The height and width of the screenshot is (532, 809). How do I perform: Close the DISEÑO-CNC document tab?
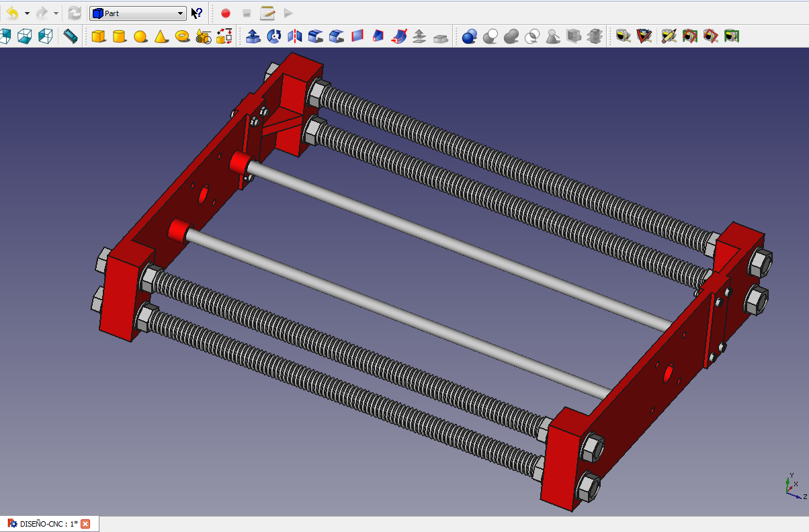[x=85, y=524]
